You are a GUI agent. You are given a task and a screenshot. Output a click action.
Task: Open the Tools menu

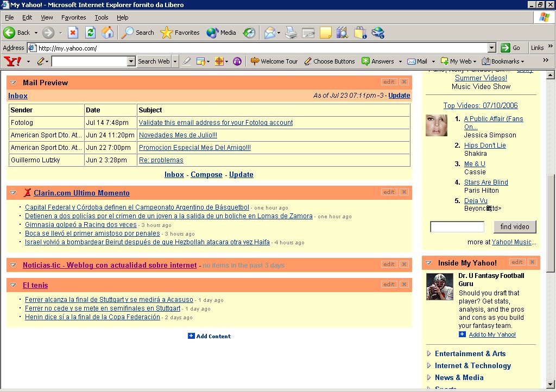click(102, 17)
